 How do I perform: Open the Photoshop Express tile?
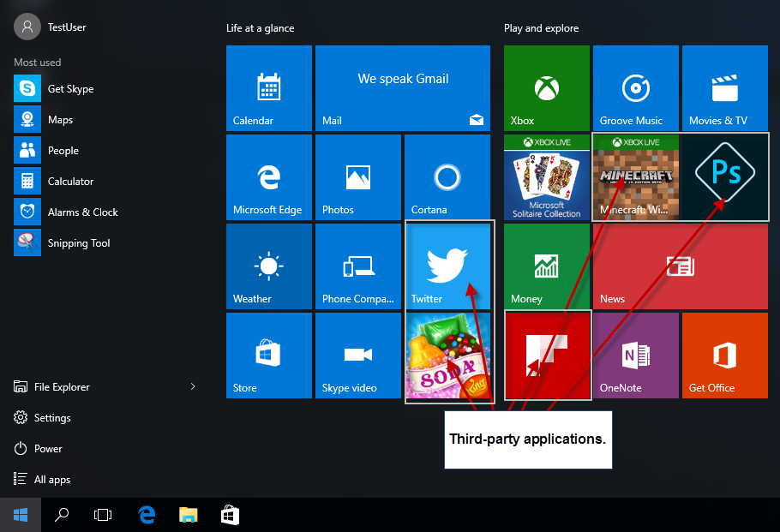tap(725, 177)
